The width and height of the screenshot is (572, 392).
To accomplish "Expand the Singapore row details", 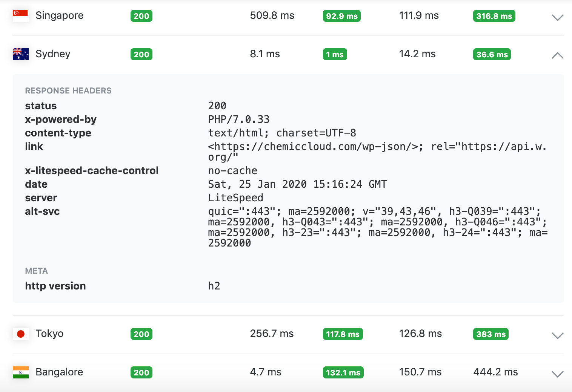I will (557, 17).
